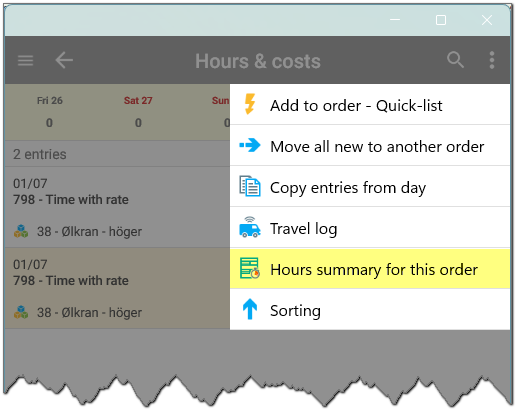This screenshot has width=516, height=416.
Task: Click the travel log van icon
Action: click(250, 227)
